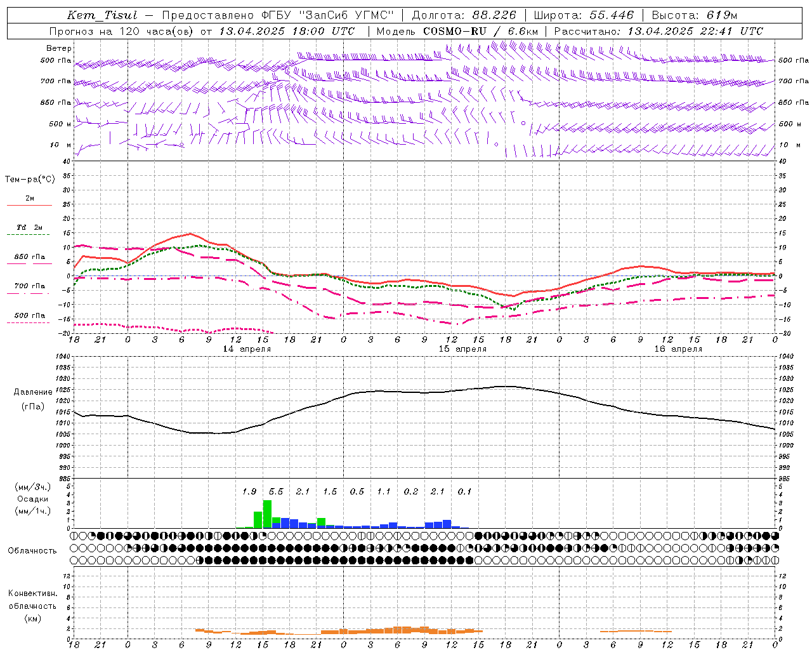The height and width of the screenshot is (650, 812).
Task: Click the computed time Рассчитано: 13.04.2025 22:41 UTC
Action: (658, 31)
